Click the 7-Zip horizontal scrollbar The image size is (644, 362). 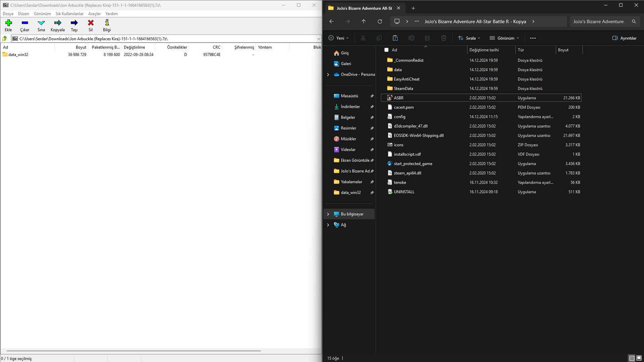[x=134, y=351]
